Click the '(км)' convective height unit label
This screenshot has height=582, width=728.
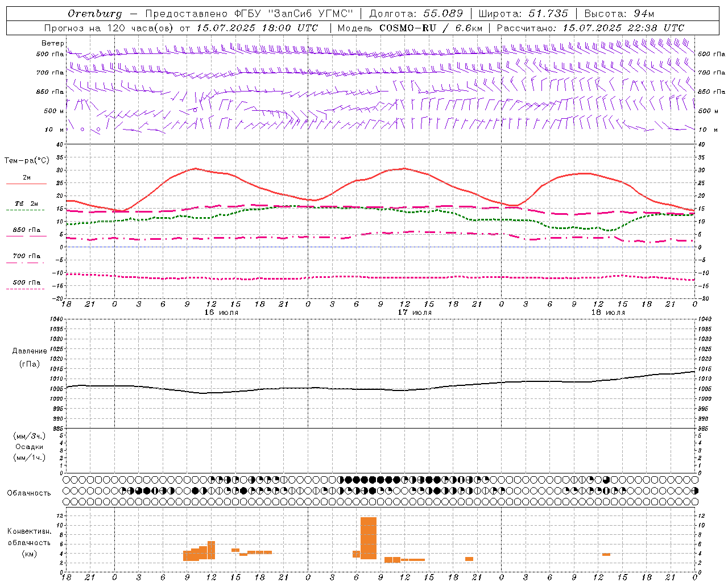30,554
